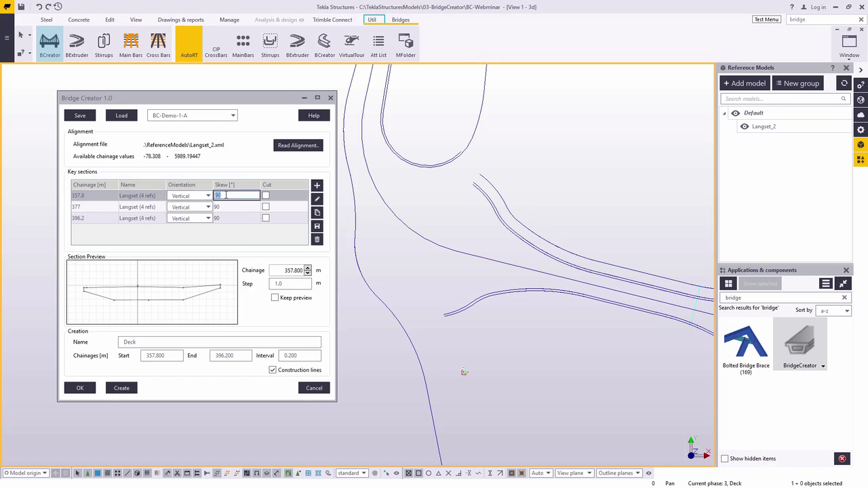The height and width of the screenshot is (488, 868).
Task: Open the Applications catalog list menu icon
Action: coord(825,283)
